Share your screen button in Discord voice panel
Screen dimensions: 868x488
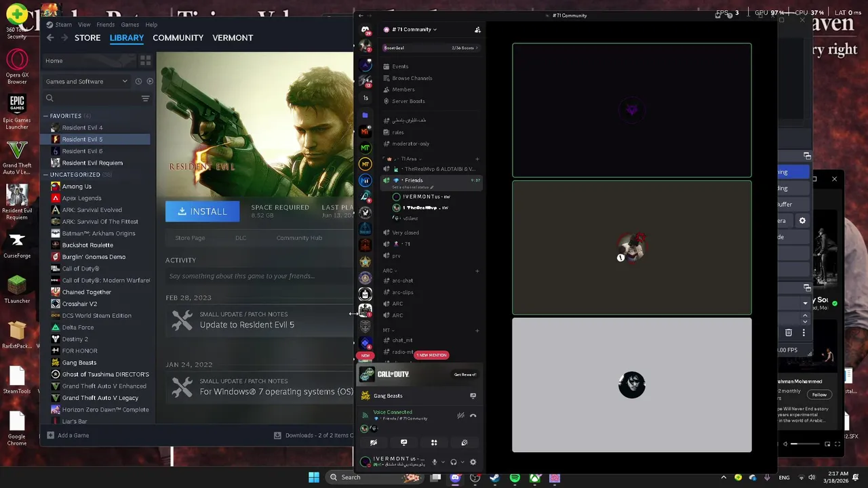click(403, 443)
